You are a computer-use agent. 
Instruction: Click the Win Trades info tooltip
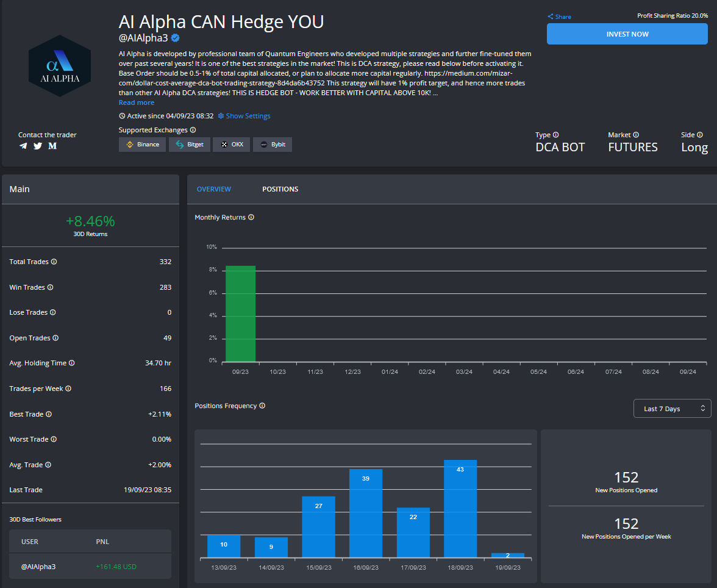[x=49, y=287]
